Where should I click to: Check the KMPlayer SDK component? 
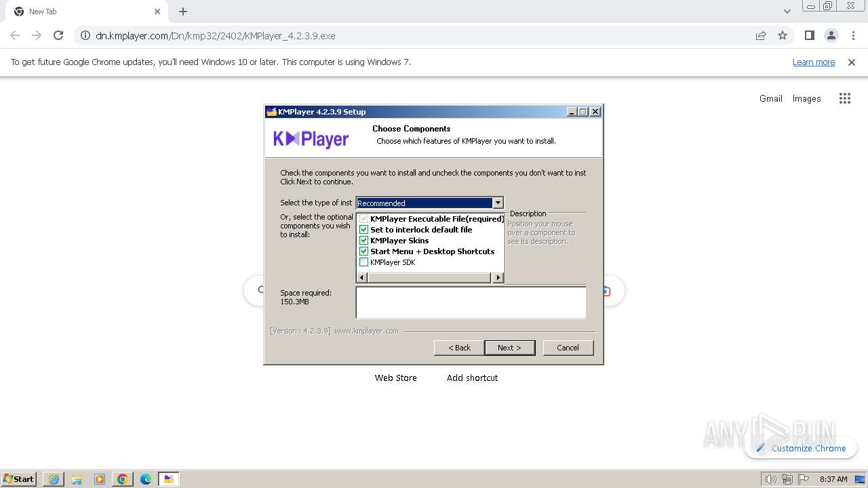tap(363, 262)
